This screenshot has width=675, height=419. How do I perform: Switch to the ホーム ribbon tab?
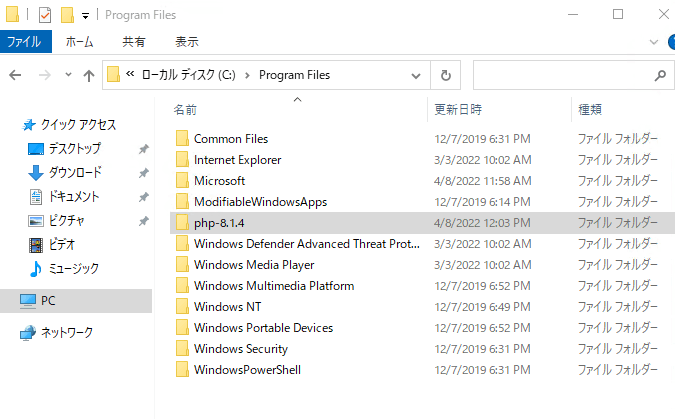click(x=79, y=42)
